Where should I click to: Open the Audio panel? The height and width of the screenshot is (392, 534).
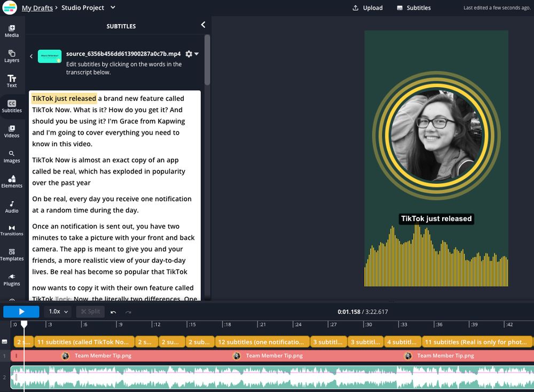[11, 207]
